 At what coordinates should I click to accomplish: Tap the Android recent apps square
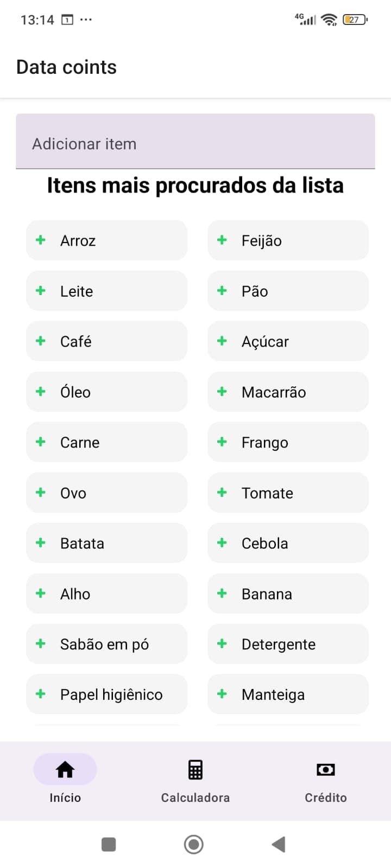[109, 844]
